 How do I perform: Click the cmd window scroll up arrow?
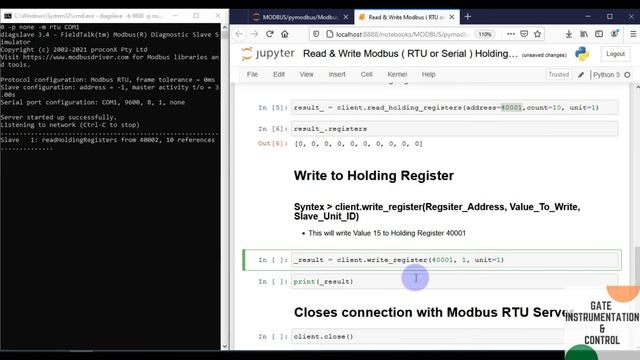pos(224,27)
